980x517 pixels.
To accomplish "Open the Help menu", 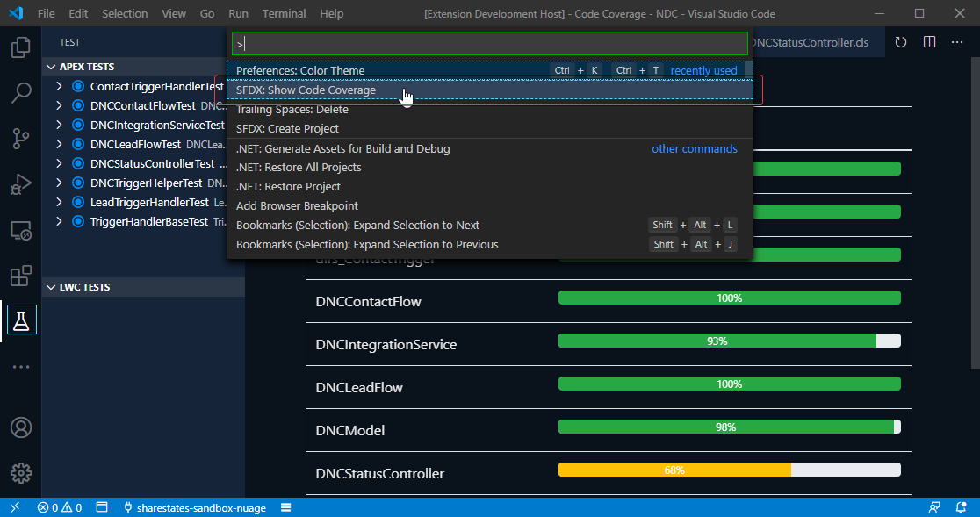I will point(331,13).
